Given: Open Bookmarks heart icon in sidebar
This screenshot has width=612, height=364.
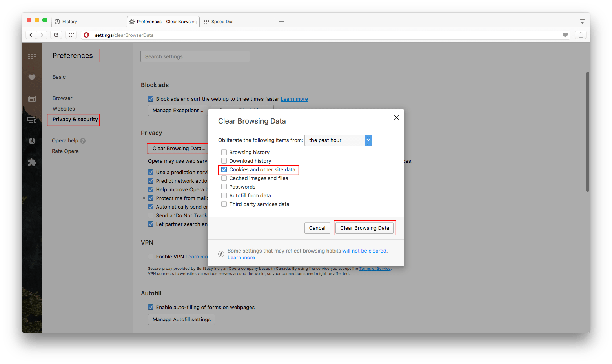Looking at the screenshot, I should (32, 77).
